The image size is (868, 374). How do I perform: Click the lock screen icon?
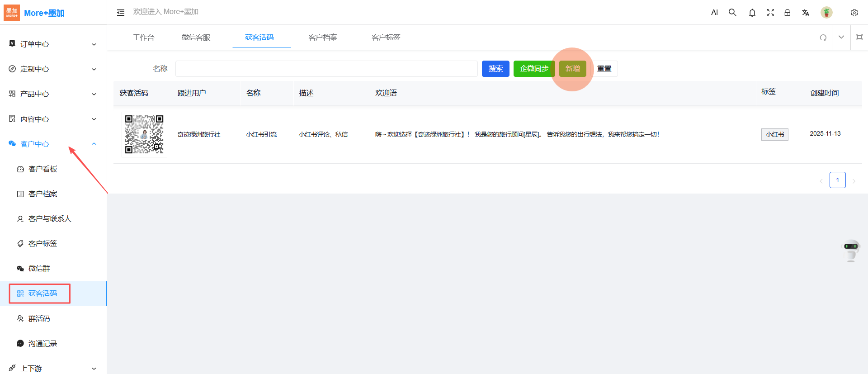click(x=788, y=13)
